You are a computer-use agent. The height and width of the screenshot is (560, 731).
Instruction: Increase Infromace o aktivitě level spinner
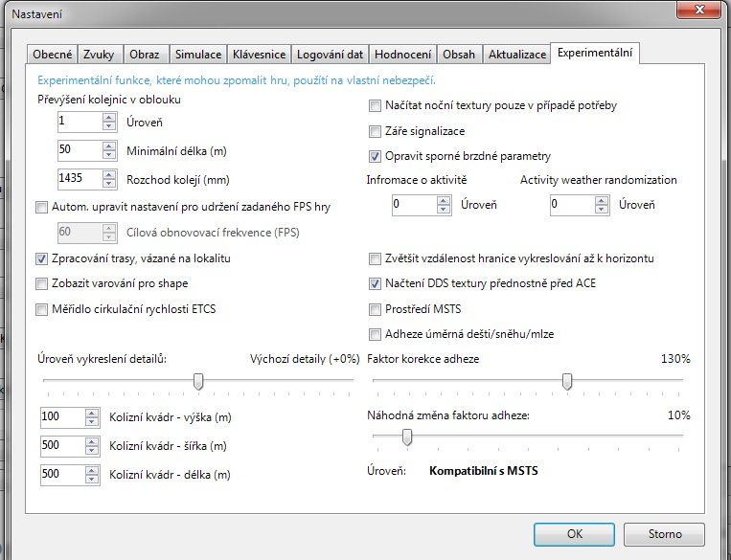pos(443,201)
